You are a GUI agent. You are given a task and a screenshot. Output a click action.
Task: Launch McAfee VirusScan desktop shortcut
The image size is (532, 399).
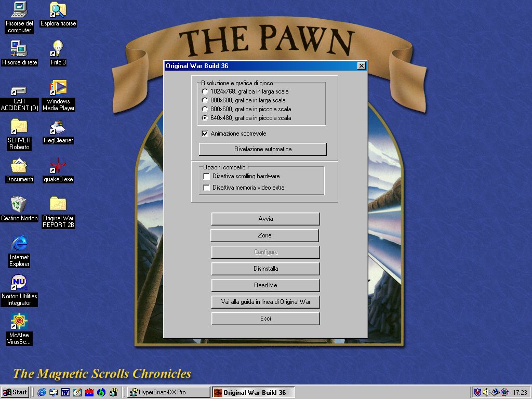click(x=19, y=329)
